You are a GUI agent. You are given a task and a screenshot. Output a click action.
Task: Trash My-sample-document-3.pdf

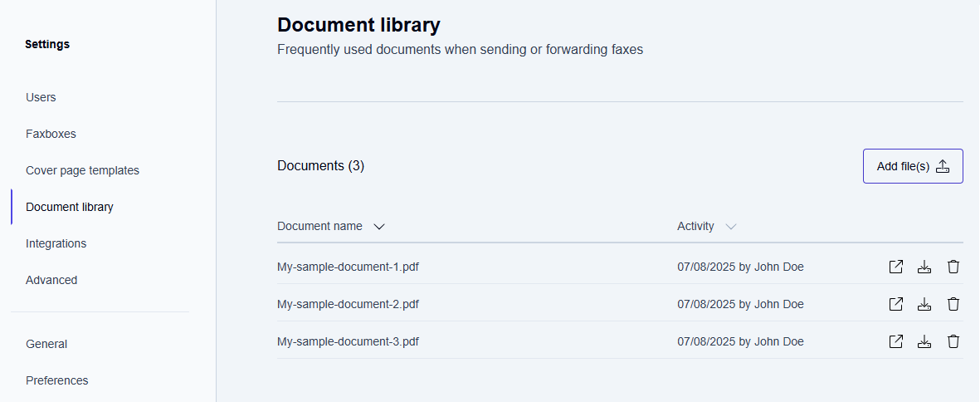[953, 341]
